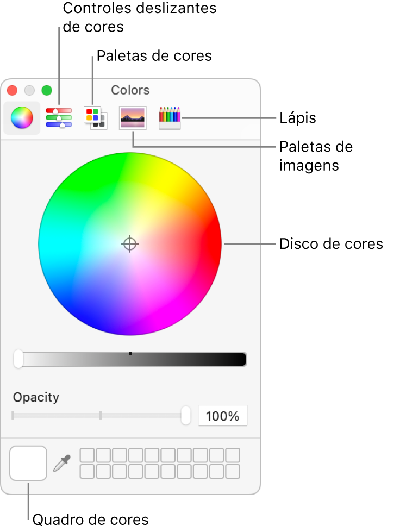The width and height of the screenshot is (406, 532).
Task: Pick a color with the eyedropper tool
Action: pos(62,463)
